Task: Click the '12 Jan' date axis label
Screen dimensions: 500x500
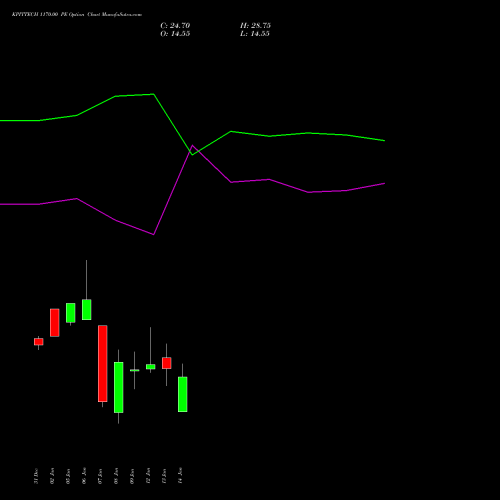Action: (148, 476)
